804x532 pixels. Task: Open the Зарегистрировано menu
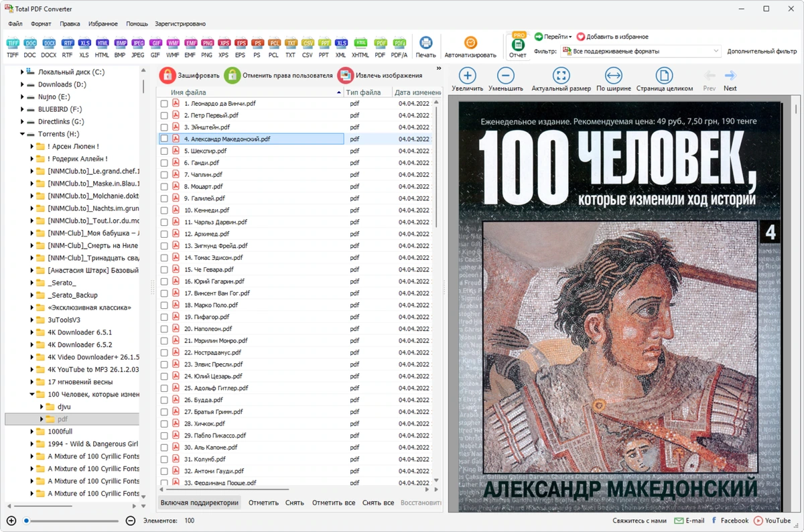pyautogui.click(x=180, y=24)
